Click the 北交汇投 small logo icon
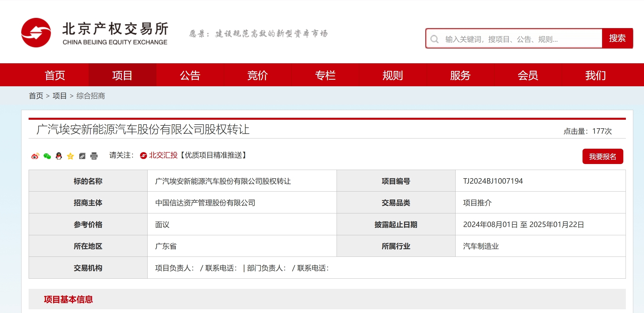 tap(143, 156)
